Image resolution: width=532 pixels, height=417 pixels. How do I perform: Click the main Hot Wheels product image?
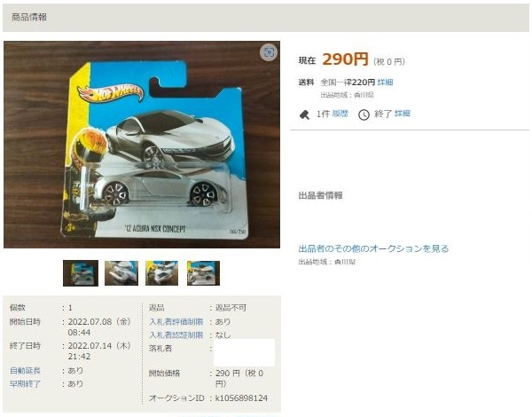[x=142, y=145]
